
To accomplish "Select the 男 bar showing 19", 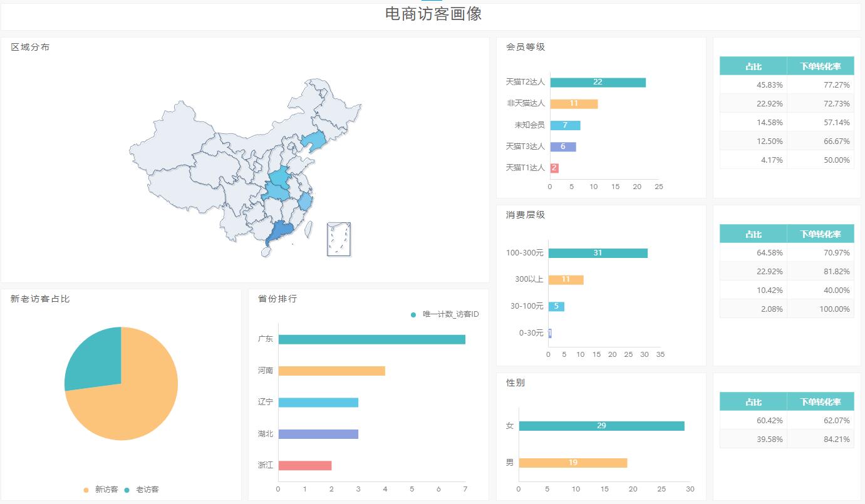I will click(572, 463).
